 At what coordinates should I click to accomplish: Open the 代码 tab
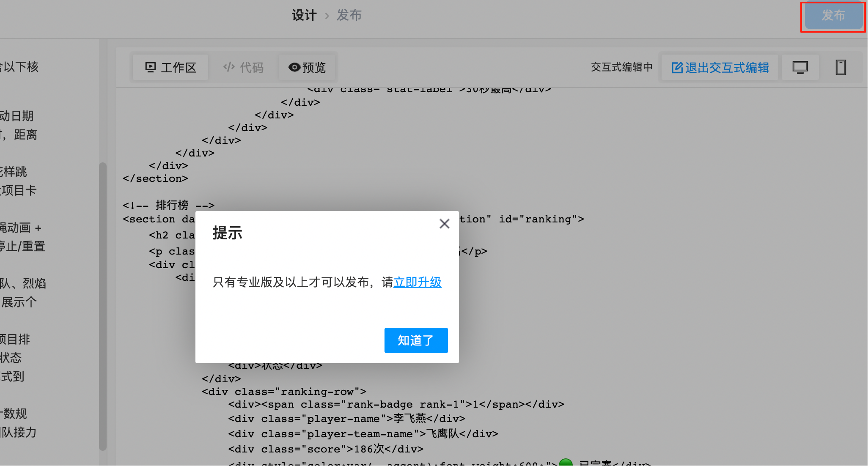tap(243, 67)
